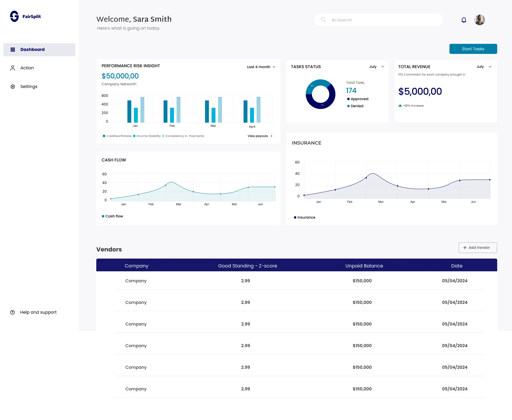Click the tasks status donut chart
The image size is (512, 420).
pyautogui.click(x=321, y=94)
